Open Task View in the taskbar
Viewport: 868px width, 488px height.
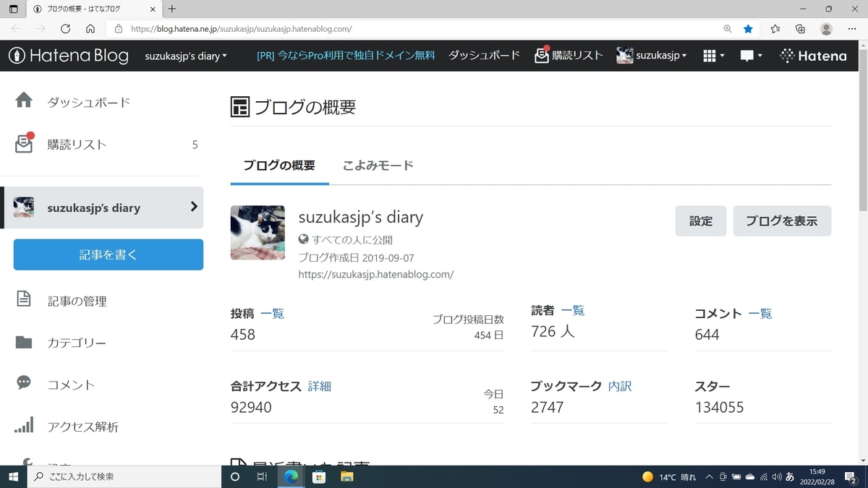tap(263, 476)
